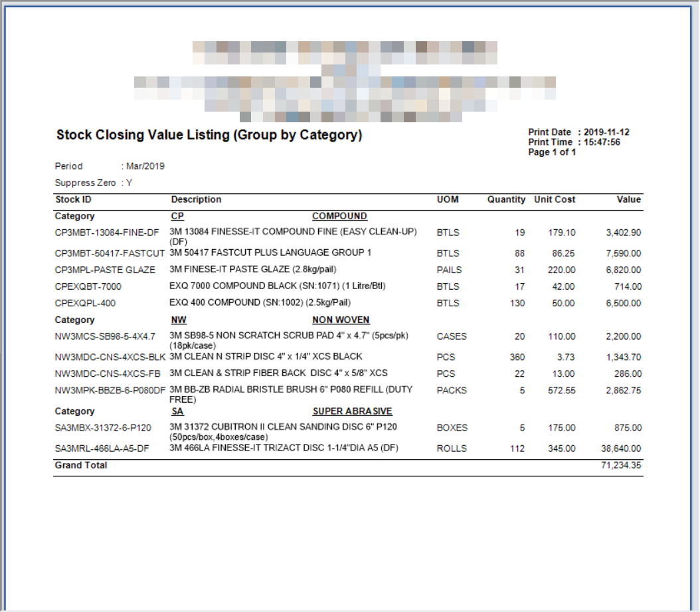Select stock ID NW3MCS-SB98-5-4X4.7
Viewport: 700px width, 612px height.
pyautogui.click(x=105, y=336)
